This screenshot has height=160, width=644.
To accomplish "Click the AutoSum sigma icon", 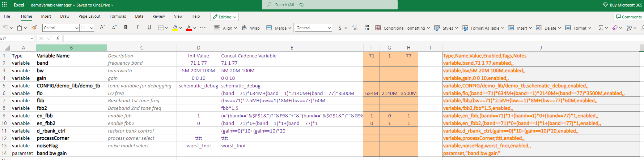I will click(601, 28).
